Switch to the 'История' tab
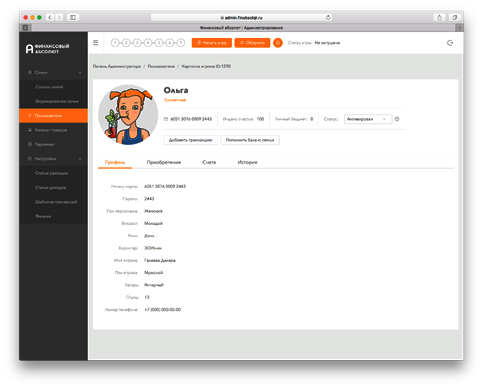This screenshot has width=483, height=388. click(x=247, y=162)
